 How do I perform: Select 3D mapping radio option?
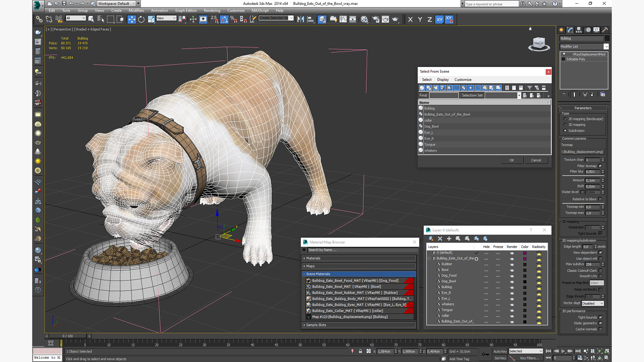(565, 125)
